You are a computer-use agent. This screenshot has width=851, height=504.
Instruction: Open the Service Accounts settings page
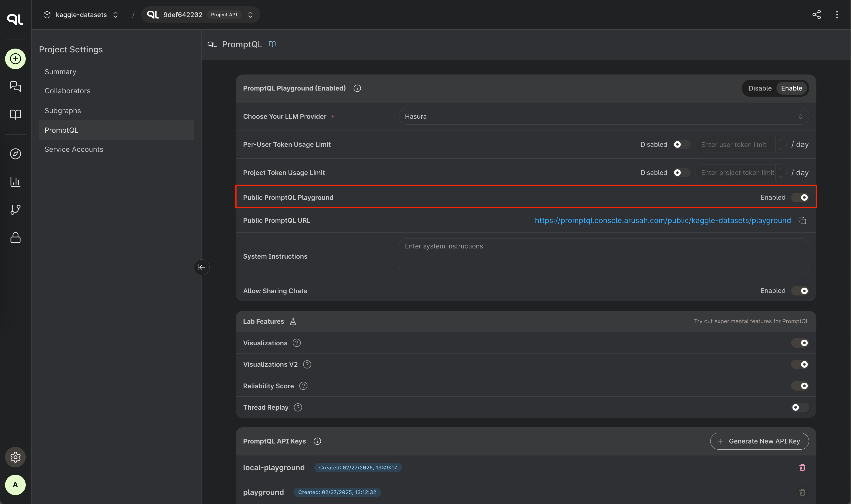click(116, 149)
